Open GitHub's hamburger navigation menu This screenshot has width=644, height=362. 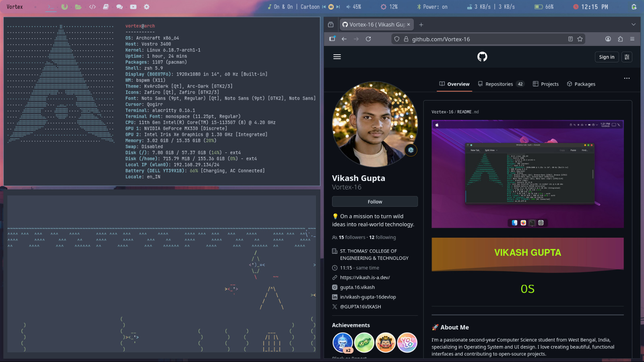(x=337, y=57)
